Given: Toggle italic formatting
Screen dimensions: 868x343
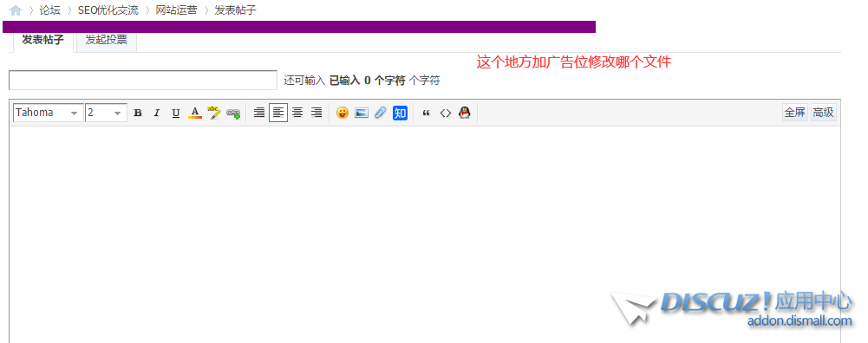Looking at the screenshot, I should [157, 113].
